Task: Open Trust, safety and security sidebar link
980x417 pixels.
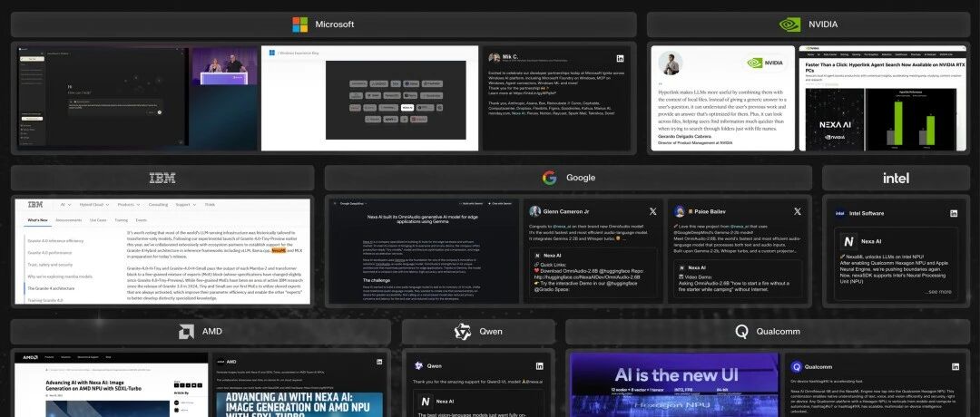Action: (51, 264)
